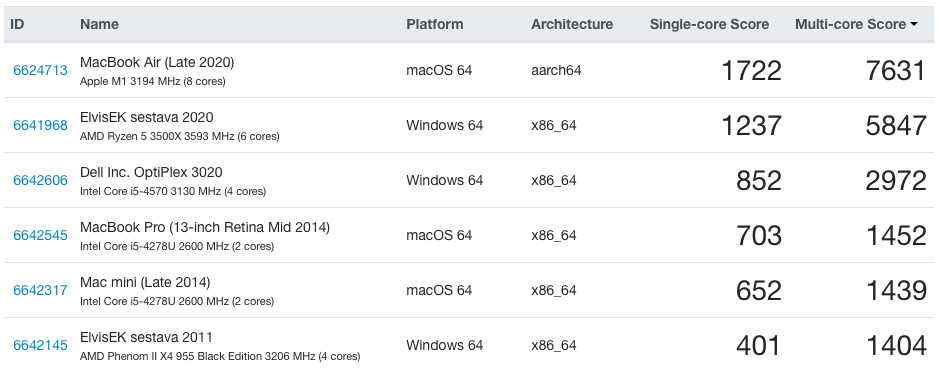
Task: Click single-core score 652
Action: tap(759, 291)
